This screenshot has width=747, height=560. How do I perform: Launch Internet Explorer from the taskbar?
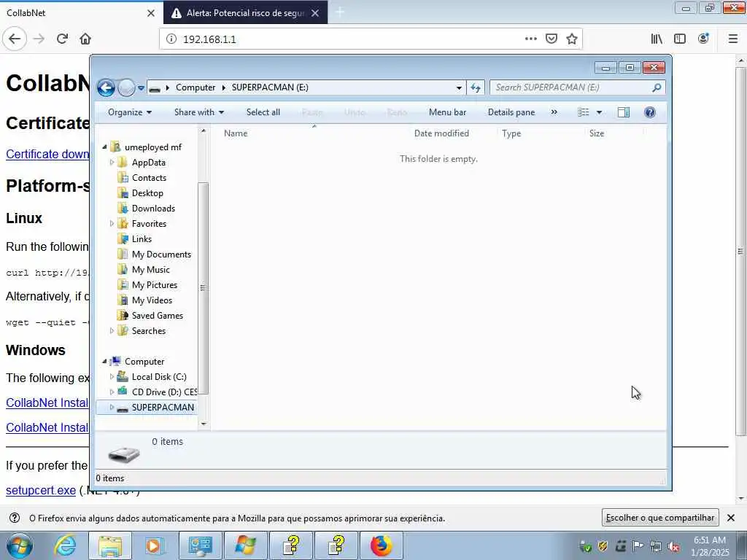[65, 545]
